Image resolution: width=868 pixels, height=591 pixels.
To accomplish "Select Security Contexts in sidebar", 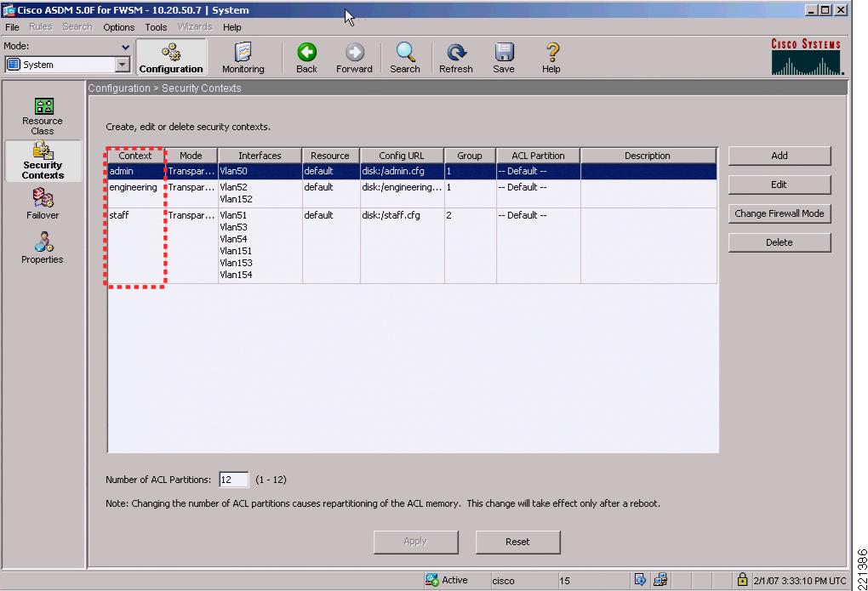I will coord(43,161).
